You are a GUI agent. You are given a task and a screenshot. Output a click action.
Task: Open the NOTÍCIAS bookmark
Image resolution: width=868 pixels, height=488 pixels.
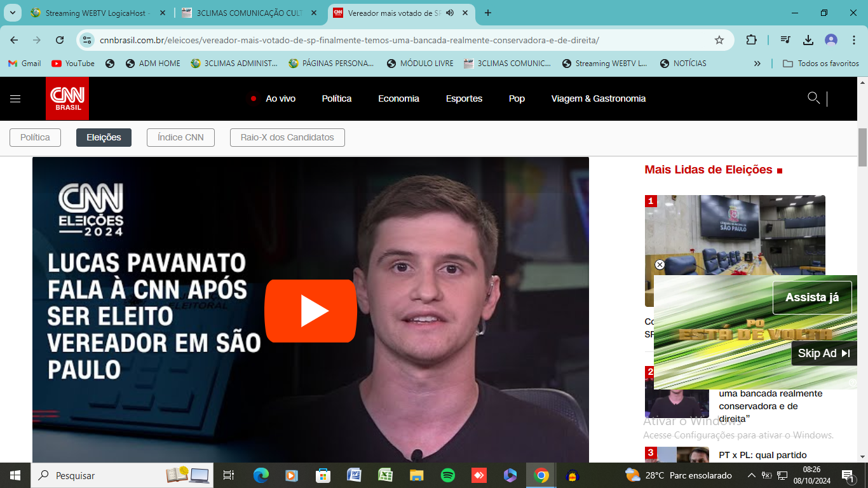pyautogui.click(x=683, y=64)
